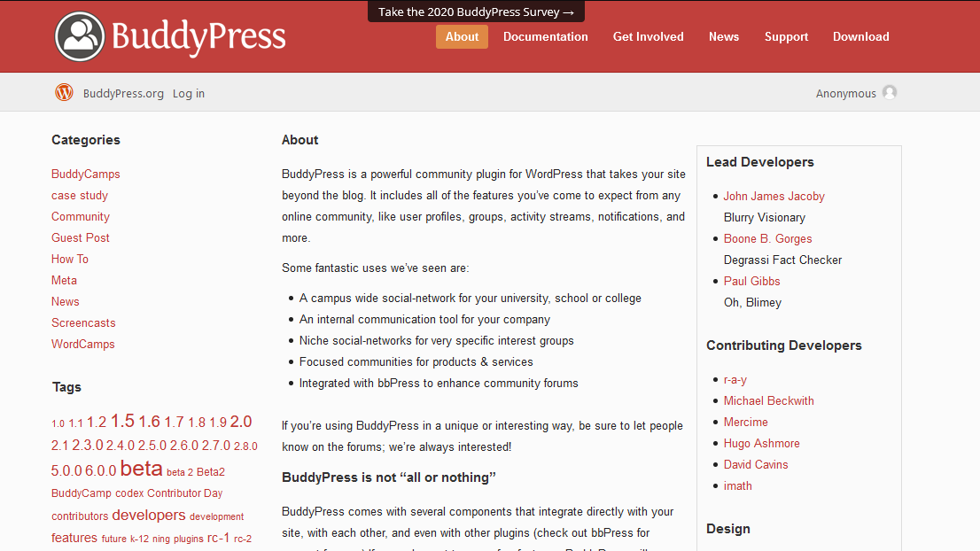The width and height of the screenshot is (980, 551).
Task: Open Paul Gibbs profile link
Action: [752, 281]
